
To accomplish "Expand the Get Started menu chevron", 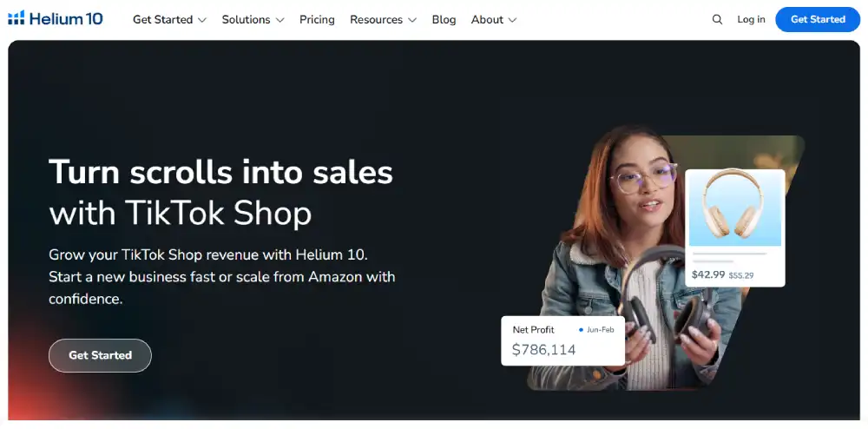I will tap(202, 20).
